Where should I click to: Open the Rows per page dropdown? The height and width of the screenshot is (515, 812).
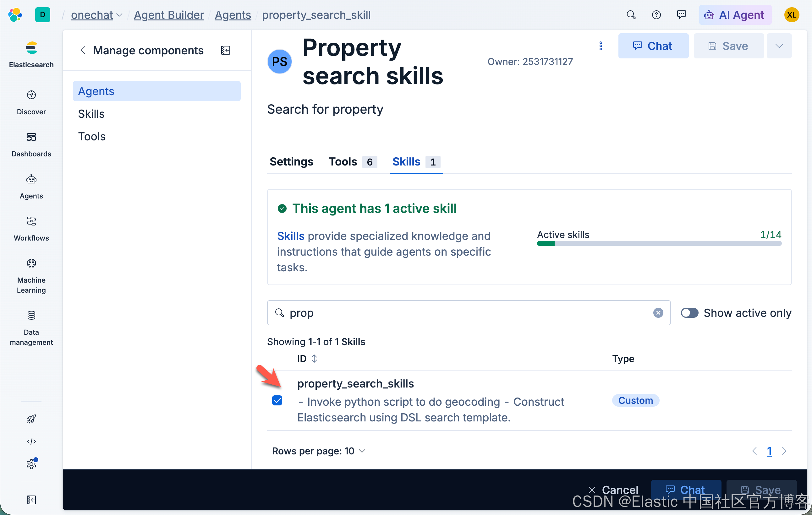[318, 451]
